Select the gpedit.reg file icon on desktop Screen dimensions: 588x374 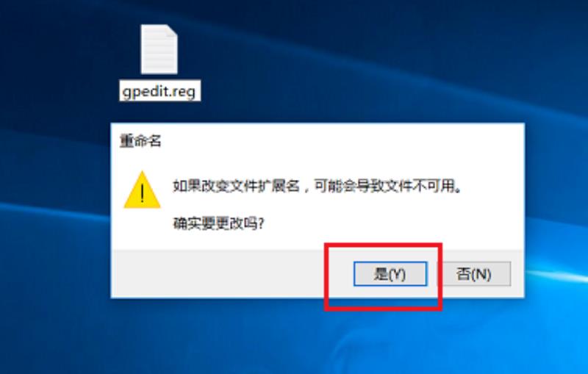[x=159, y=49]
